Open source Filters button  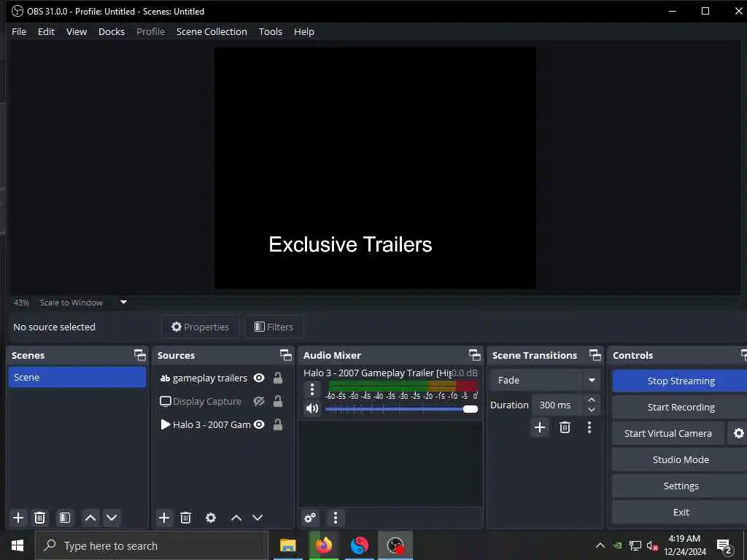click(274, 327)
